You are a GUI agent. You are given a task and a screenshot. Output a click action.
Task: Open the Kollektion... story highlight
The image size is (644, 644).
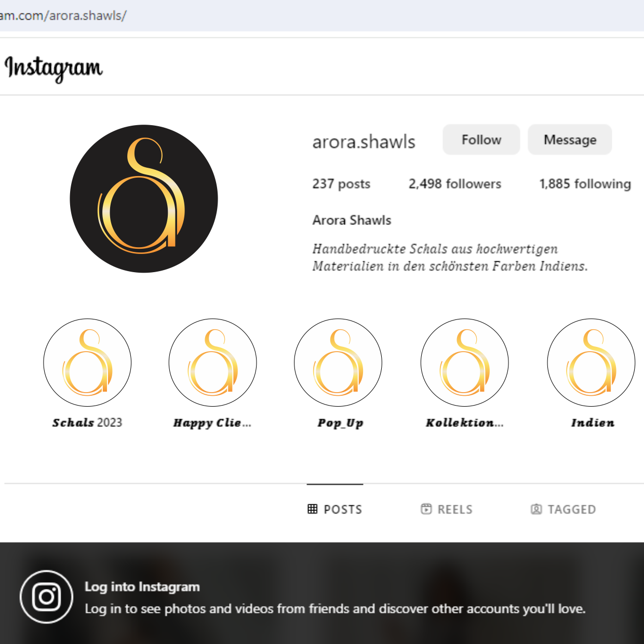coord(465,363)
